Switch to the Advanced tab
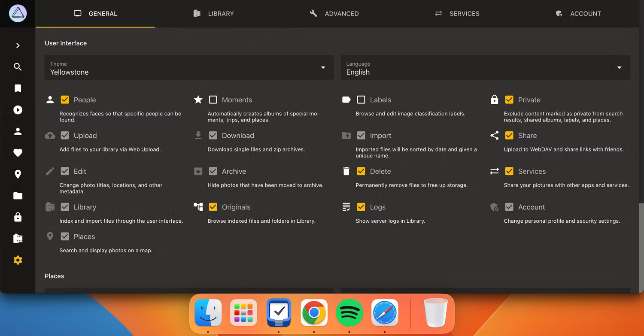The height and width of the screenshot is (336, 644). pyautogui.click(x=334, y=14)
